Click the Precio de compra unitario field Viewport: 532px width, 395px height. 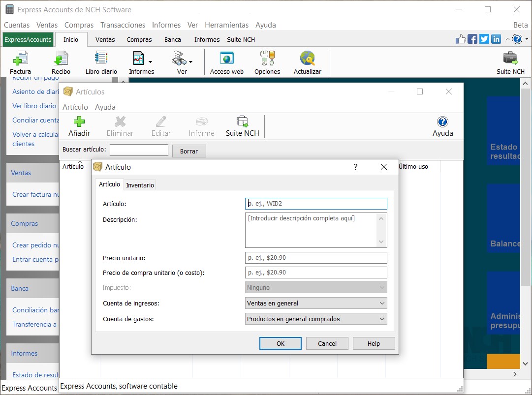pyautogui.click(x=316, y=272)
